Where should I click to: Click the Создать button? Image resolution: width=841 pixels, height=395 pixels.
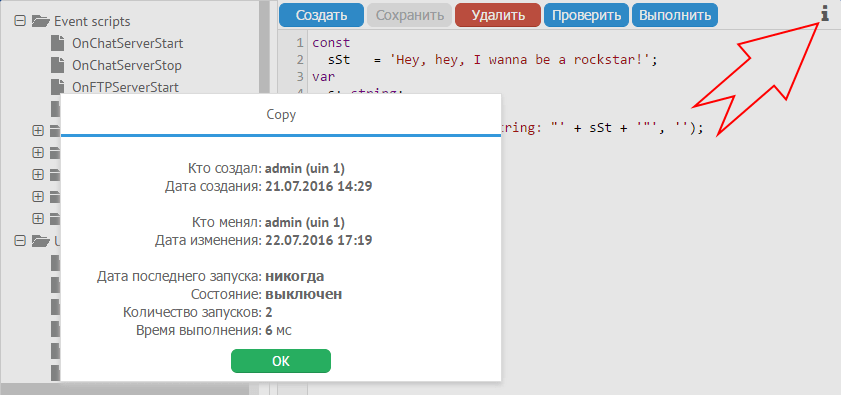tap(321, 15)
